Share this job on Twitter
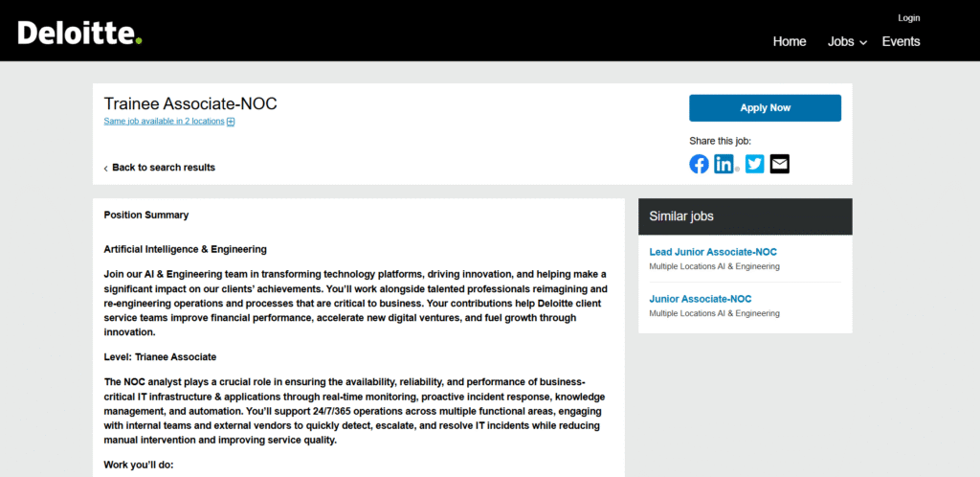980x477 pixels. tap(755, 164)
